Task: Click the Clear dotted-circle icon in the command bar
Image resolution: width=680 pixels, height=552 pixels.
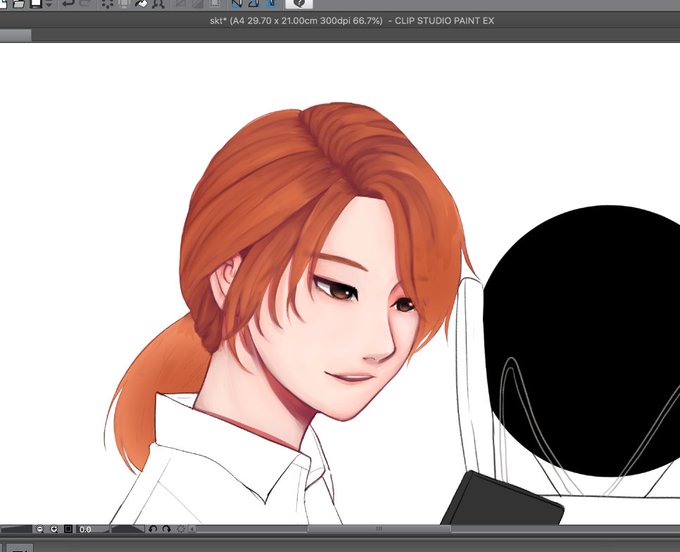Action: tap(107, 3)
